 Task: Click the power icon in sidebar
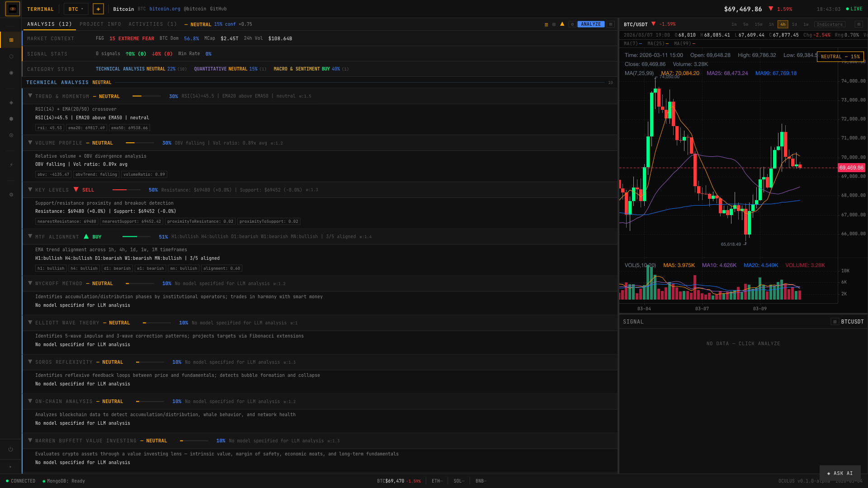(11, 449)
